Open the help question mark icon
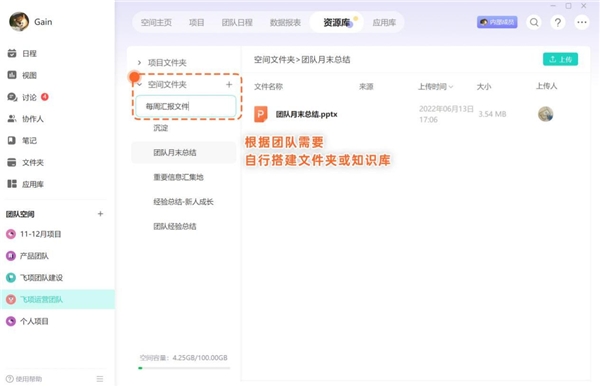The width and height of the screenshot is (600, 387). [x=558, y=22]
